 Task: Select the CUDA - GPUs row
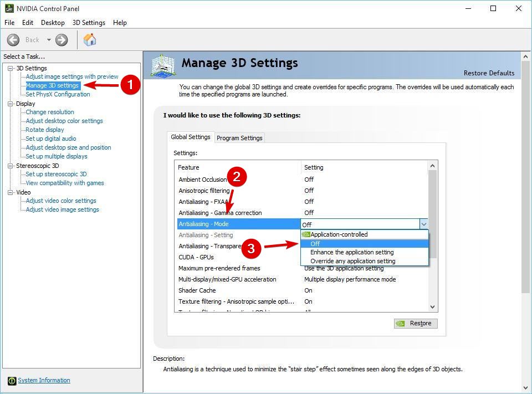point(239,257)
